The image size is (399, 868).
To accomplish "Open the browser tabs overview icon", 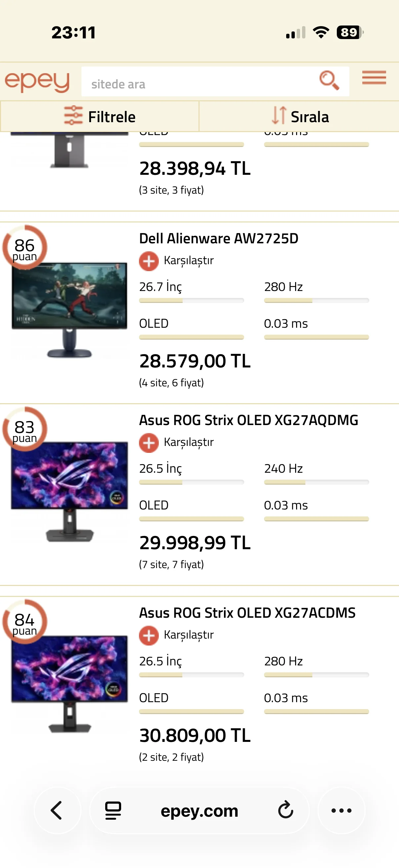I will coord(113,810).
